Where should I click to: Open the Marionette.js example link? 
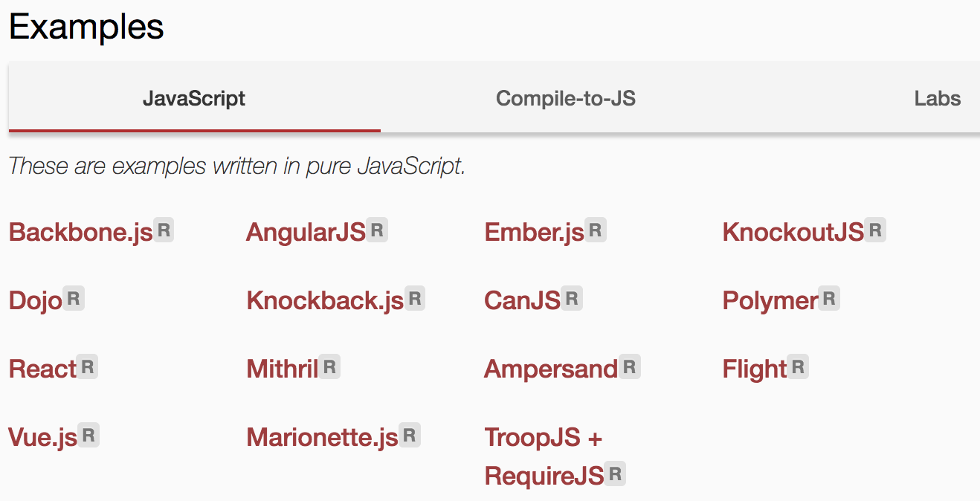pyautogui.click(x=322, y=437)
